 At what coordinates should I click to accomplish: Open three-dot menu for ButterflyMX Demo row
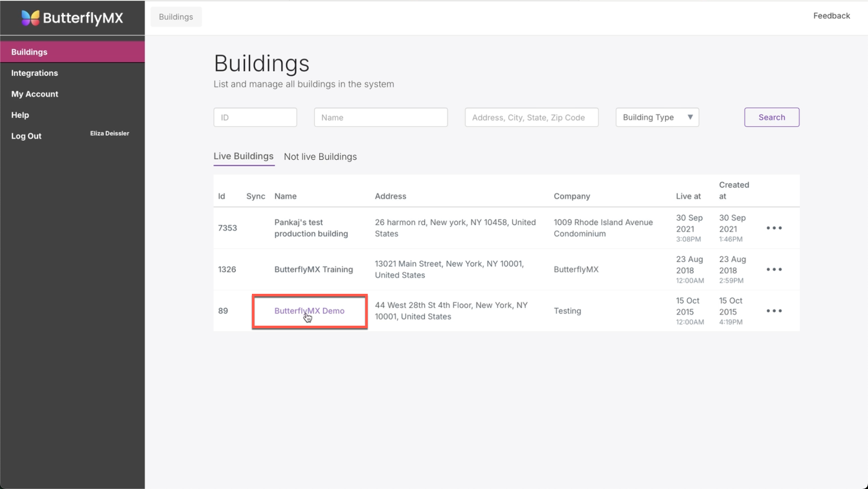(774, 311)
